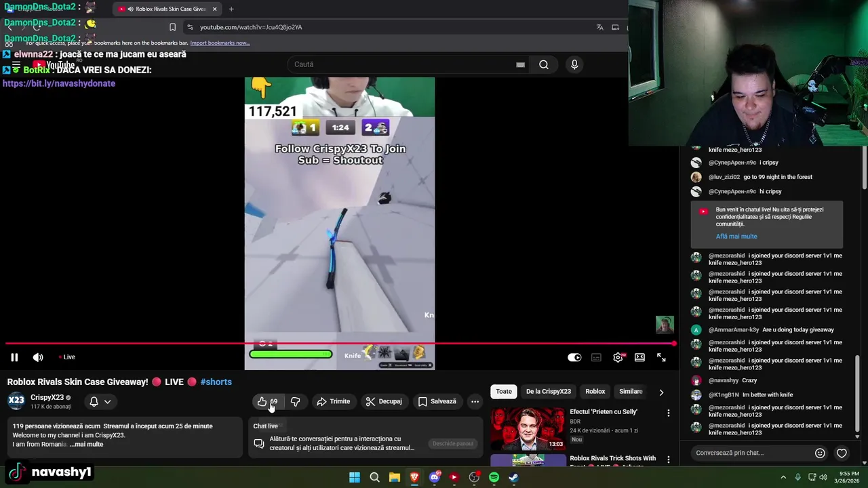Expand description with ...mai multe
The image size is (868, 488).
click(x=86, y=444)
